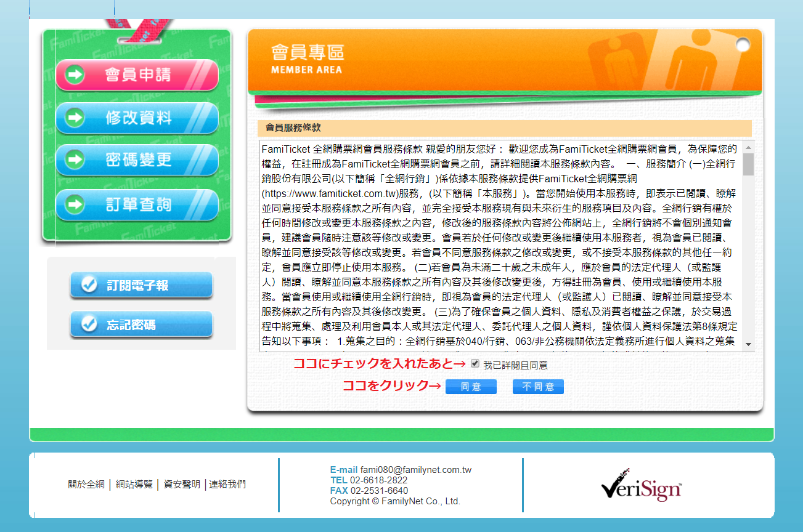Open 資安聲明 security statement link
803x532 pixels.
(182, 485)
